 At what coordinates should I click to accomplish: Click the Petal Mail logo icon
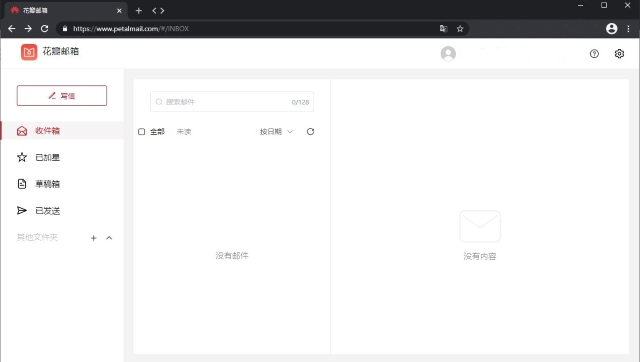[x=29, y=52]
